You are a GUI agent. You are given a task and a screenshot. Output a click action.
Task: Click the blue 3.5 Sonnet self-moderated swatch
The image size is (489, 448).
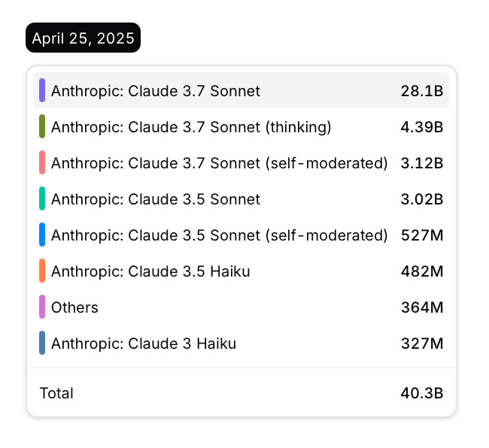click(x=42, y=235)
